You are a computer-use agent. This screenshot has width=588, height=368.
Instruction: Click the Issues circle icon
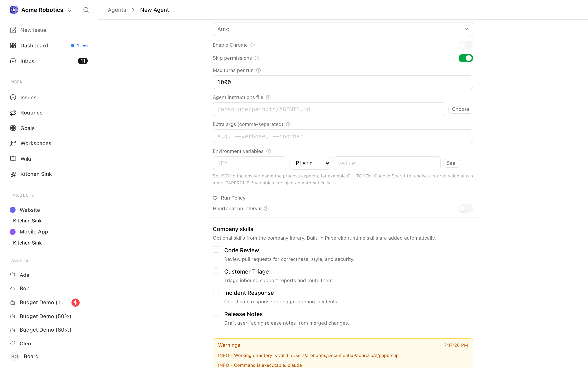coord(13,97)
